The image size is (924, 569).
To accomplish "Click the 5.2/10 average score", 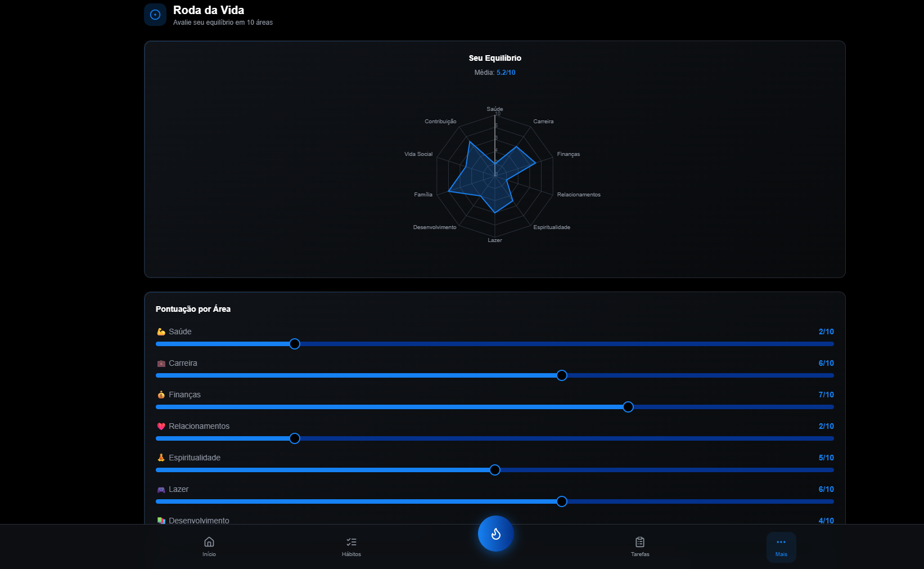I will tap(506, 73).
